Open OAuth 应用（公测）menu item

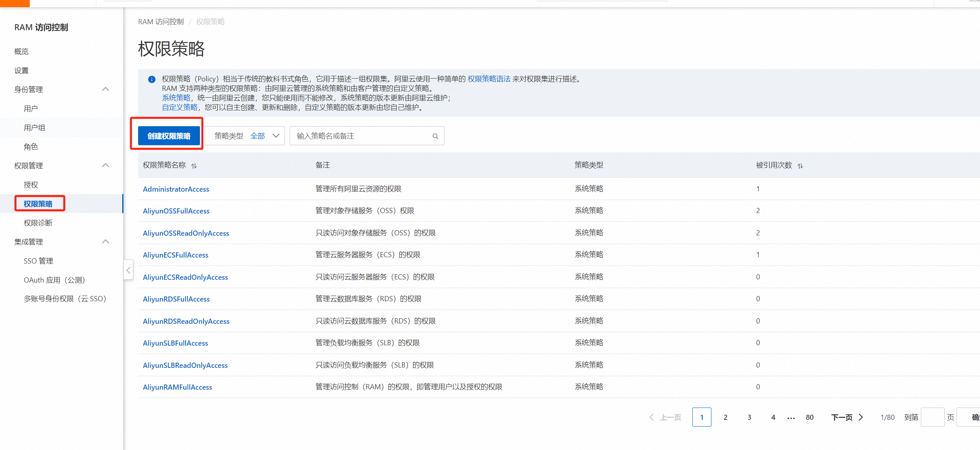coord(54,280)
